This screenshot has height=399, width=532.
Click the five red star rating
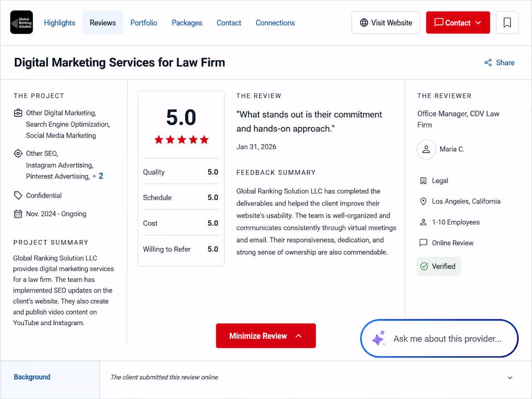(x=181, y=139)
